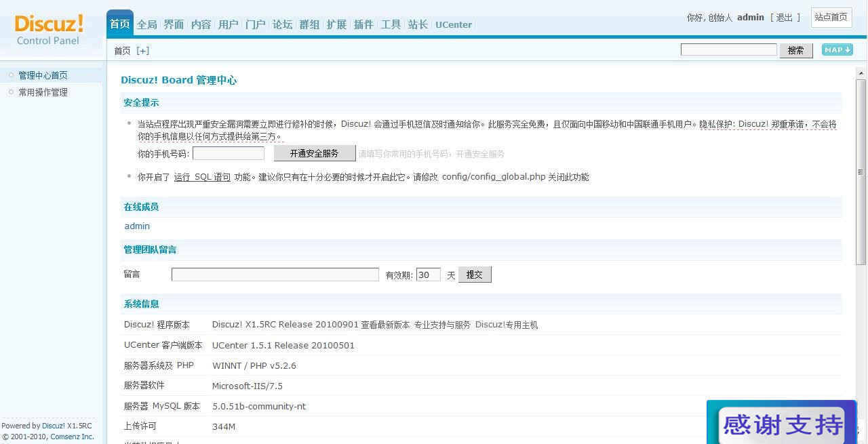Open the 查看最新版本 link

[x=385, y=325]
